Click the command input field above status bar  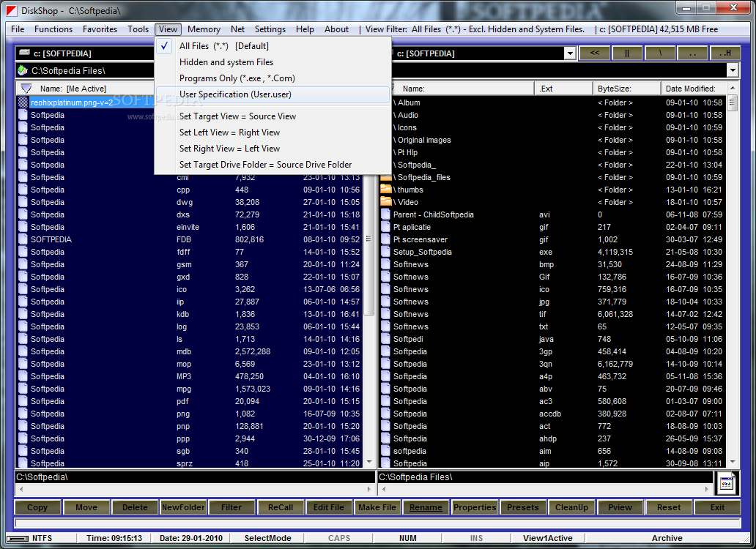[x=377, y=523]
